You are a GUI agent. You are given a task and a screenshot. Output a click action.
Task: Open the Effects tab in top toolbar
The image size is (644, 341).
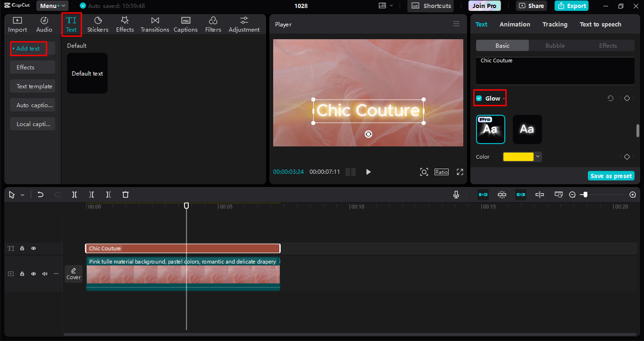click(125, 24)
